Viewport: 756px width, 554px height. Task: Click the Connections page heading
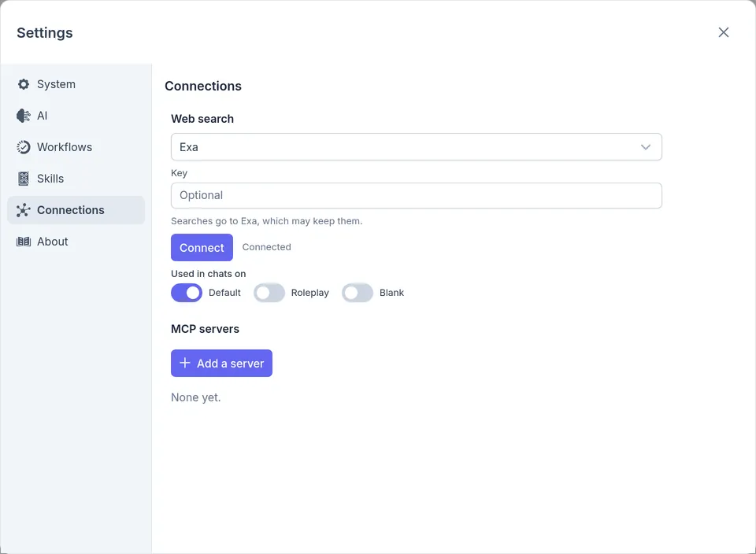pyautogui.click(x=203, y=87)
